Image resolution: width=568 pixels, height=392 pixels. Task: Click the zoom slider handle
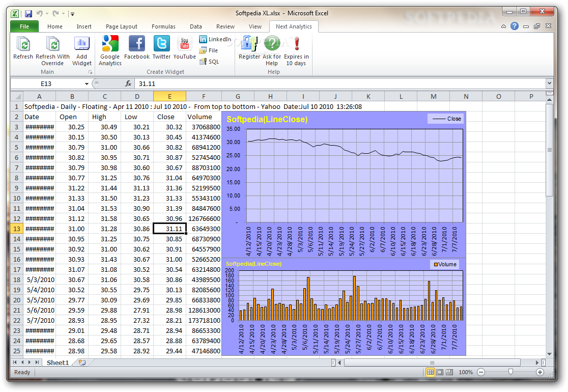(x=510, y=372)
